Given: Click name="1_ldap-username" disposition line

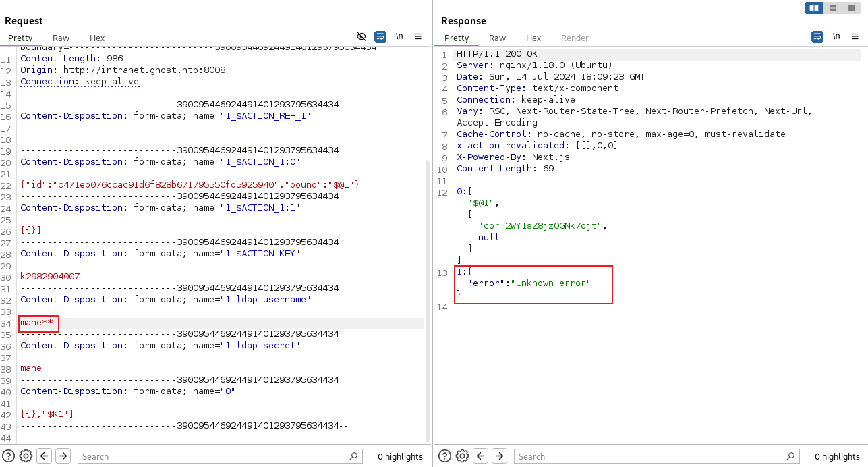Looking at the screenshot, I should 165,300.
